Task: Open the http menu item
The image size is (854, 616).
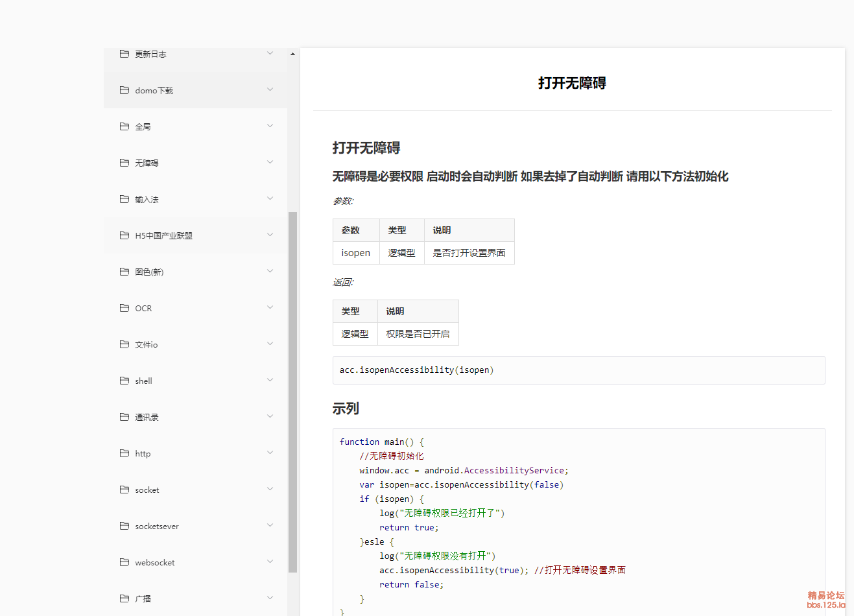Action: click(x=143, y=454)
